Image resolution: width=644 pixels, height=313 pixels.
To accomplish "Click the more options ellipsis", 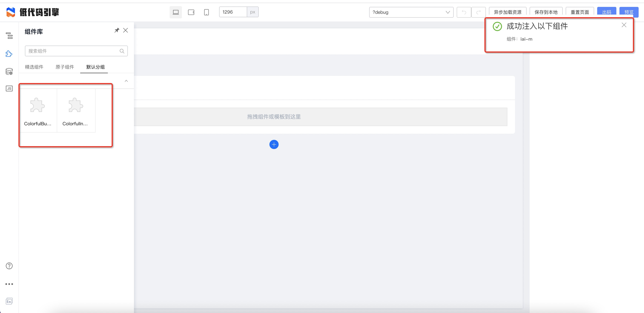I will click(x=9, y=284).
